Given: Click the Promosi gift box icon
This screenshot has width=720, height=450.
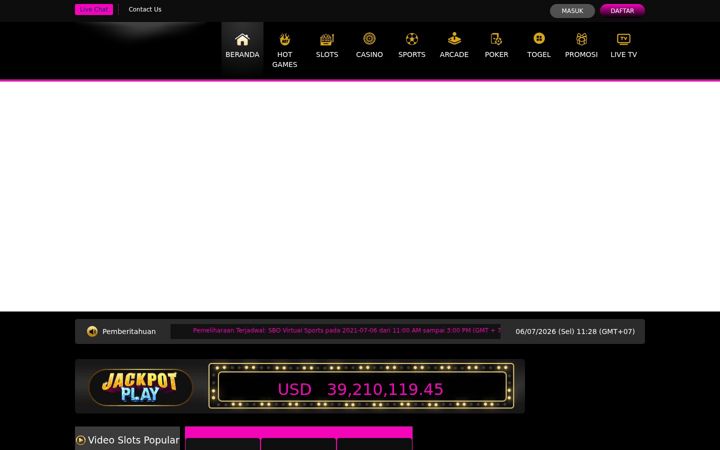Looking at the screenshot, I should [x=581, y=39].
